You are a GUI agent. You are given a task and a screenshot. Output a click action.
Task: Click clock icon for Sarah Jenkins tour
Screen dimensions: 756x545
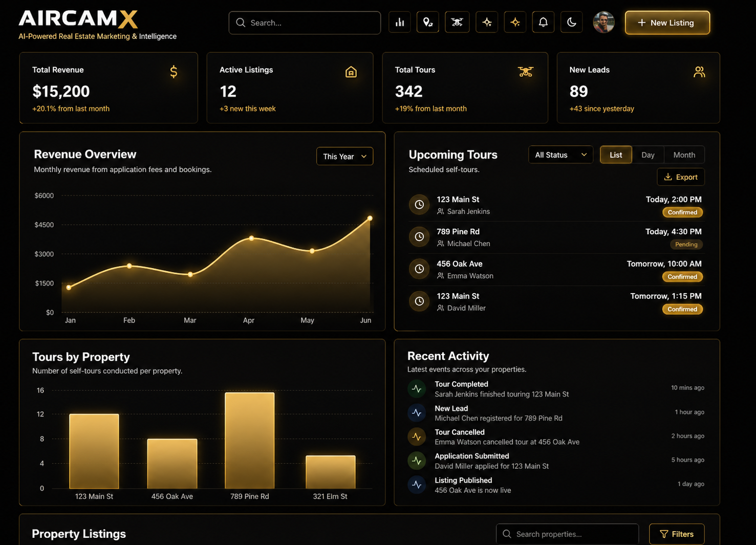[419, 205]
